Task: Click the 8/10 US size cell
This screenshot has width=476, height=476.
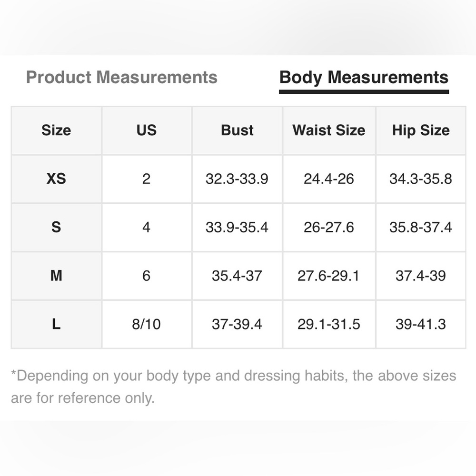Action: (147, 324)
